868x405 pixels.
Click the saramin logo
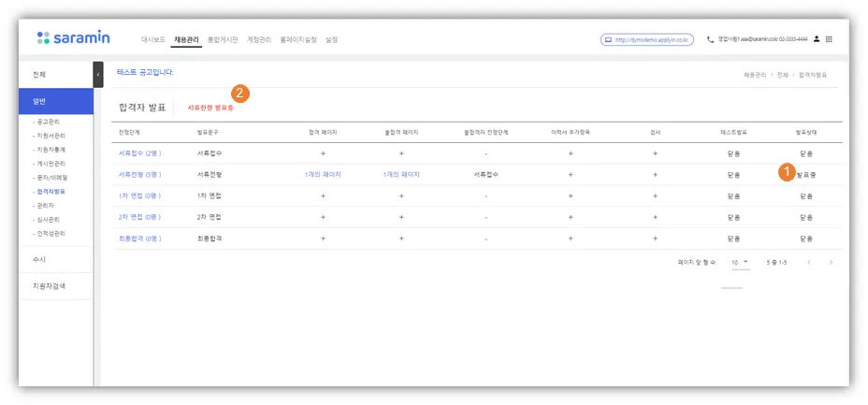point(74,37)
